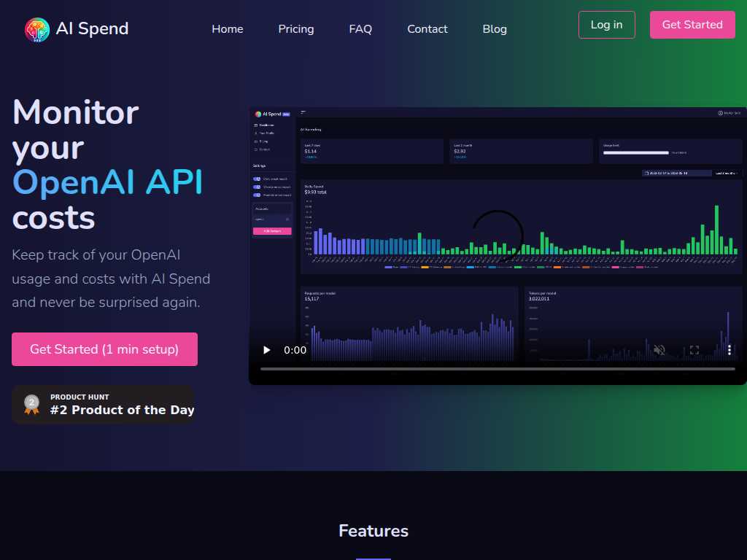Go to the Pricing page
The image size is (747, 560).
tap(296, 29)
